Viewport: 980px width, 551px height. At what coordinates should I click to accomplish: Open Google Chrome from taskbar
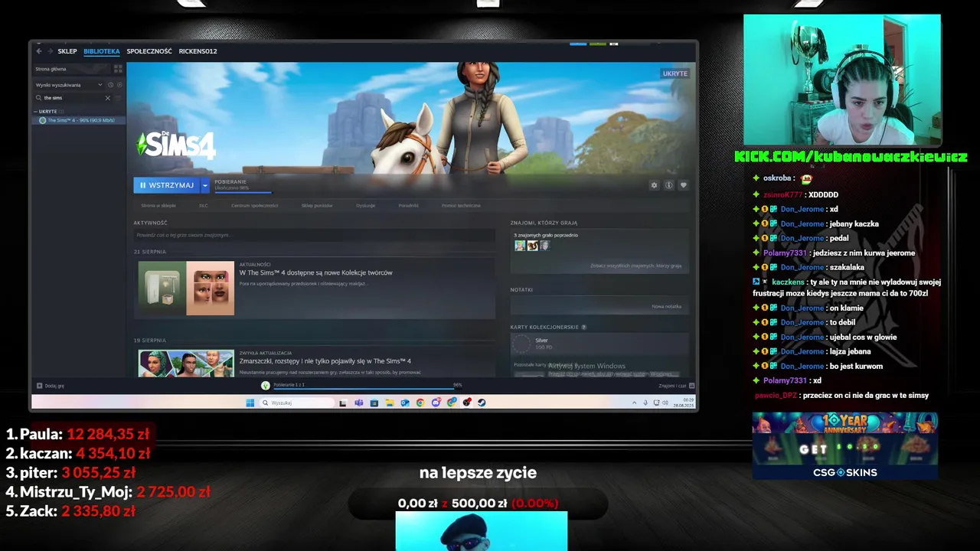(x=420, y=403)
